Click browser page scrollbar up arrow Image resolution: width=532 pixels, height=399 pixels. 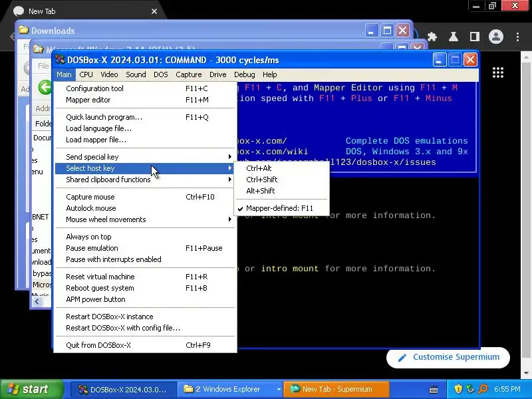(527, 57)
